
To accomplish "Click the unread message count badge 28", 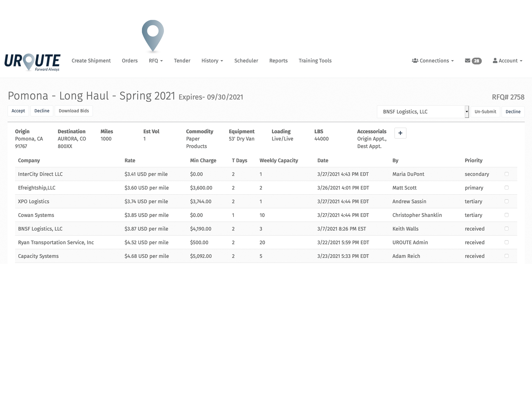I will coord(476,61).
